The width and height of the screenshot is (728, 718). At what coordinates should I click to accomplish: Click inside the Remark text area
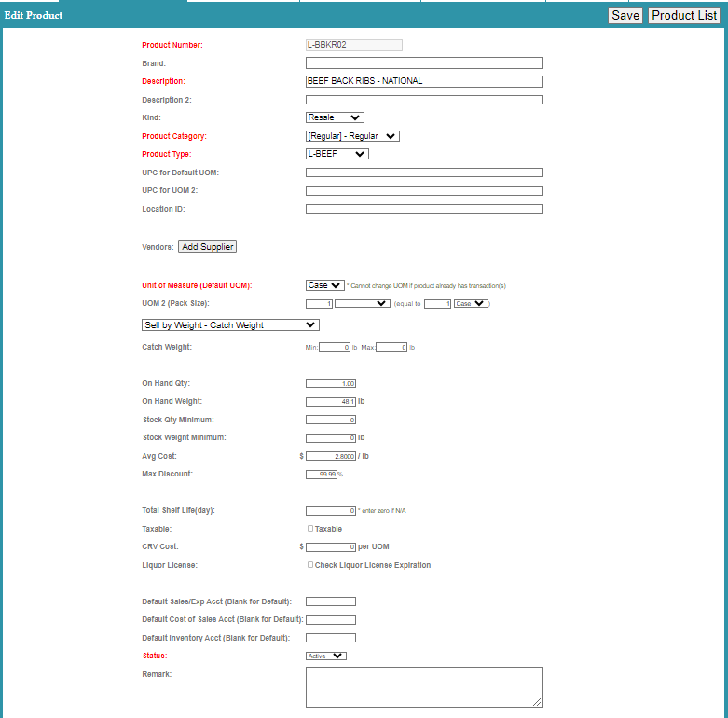[x=423, y=686]
